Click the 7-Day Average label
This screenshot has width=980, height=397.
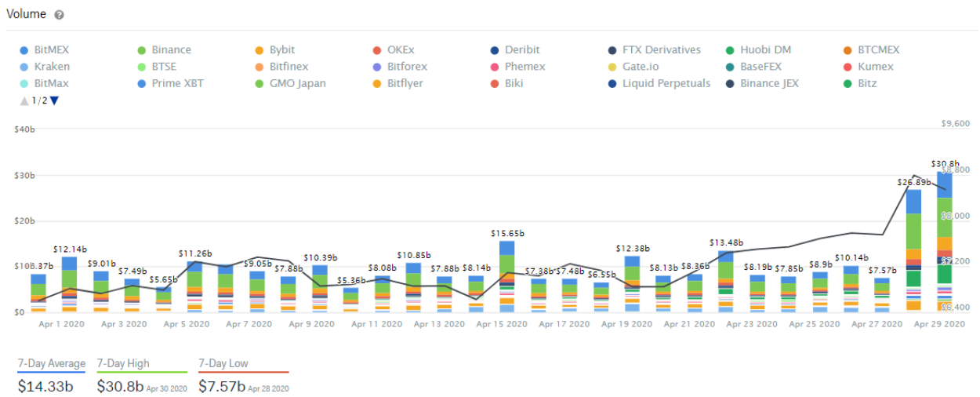tap(52, 364)
